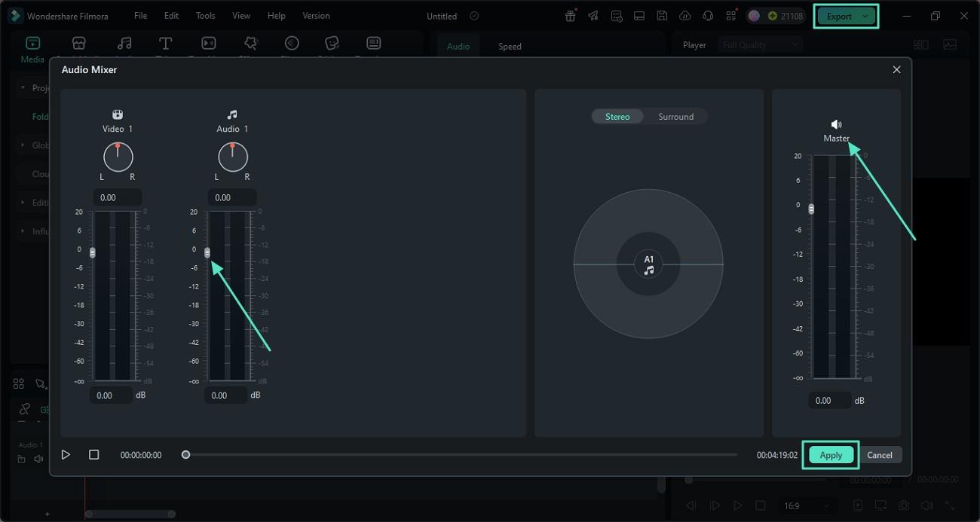The image size is (980, 522).
Task: Mute the Audio 1 track speaker icon
Action: coord(37,459)
